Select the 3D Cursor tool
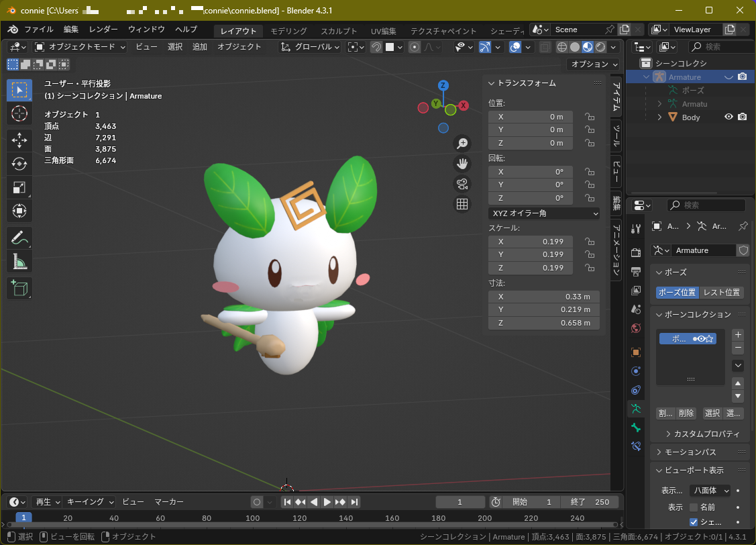The height and width of the screenshot is (545, 756). pyautogui.click(x=19, y=114)
